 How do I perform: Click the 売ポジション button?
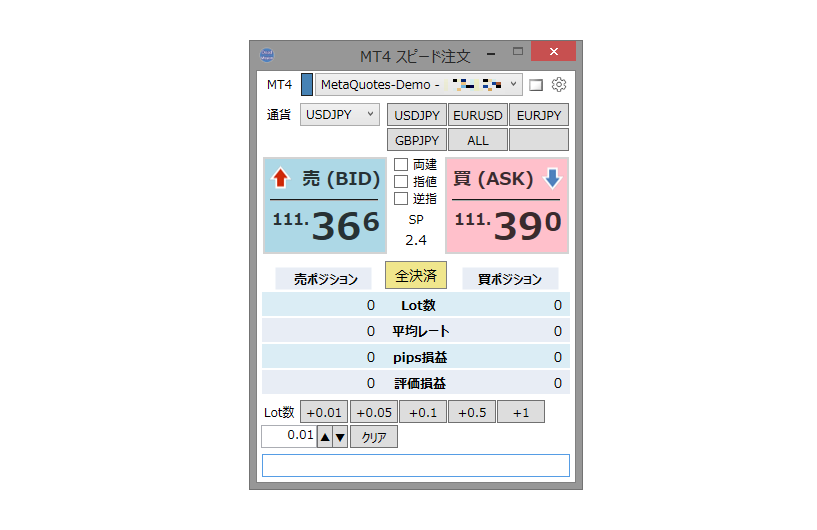[x=324, y=279]
